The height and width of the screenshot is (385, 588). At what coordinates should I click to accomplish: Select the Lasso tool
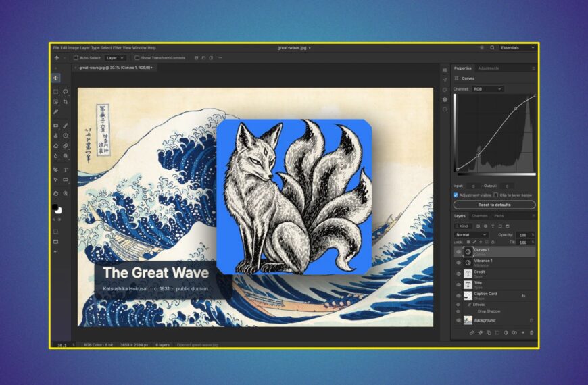click(66, 91)
